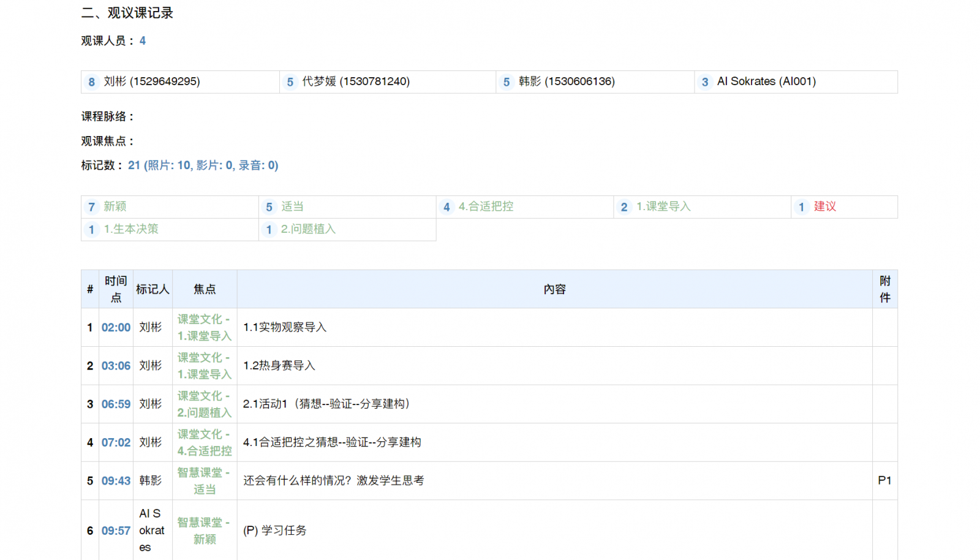The height and width of the screenshot is (560, 980).
Task: Click the 09:43 timestamp in row 5
Action: (x=116, y=481)
